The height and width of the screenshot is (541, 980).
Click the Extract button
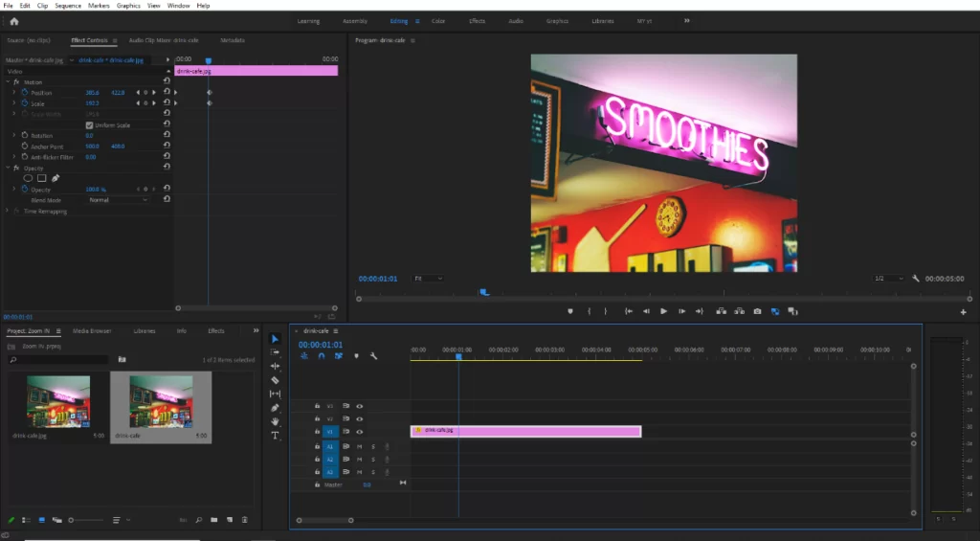tap(740, 311)
